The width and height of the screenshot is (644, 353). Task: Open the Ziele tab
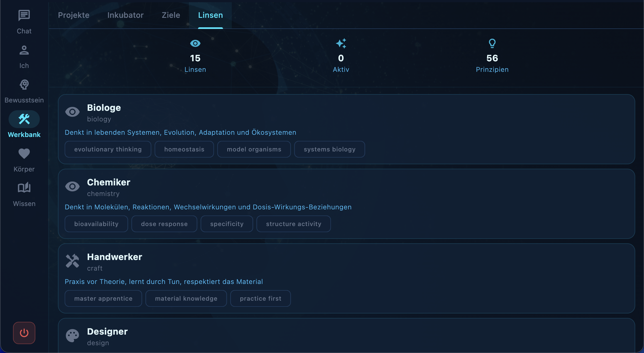tap(171, 15)
